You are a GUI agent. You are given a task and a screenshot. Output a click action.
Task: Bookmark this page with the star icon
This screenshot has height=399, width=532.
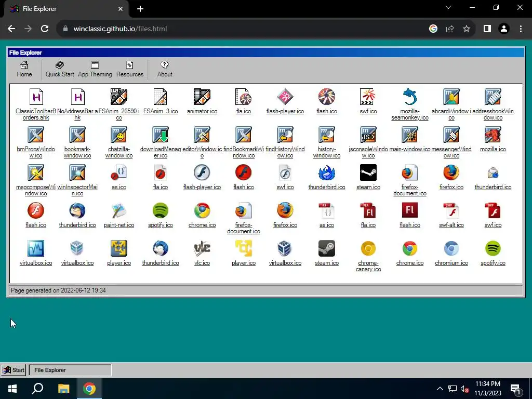pyautogui.click(x=467, y=29)
